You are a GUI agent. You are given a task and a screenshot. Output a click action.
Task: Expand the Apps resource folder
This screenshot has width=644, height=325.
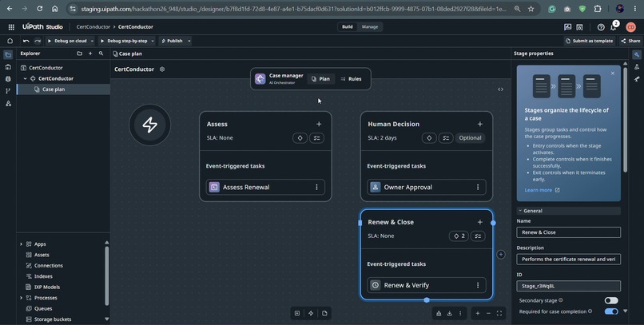coord(21,244)
